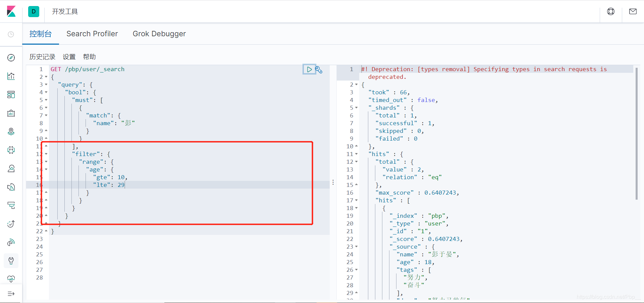Viewport: 644px width, 303px height.
Task: Click the "gte": 10 line
Action: pos(110,177)
